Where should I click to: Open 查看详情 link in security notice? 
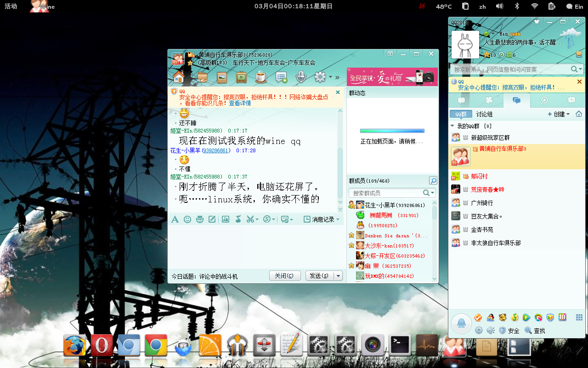coord(240,103)
